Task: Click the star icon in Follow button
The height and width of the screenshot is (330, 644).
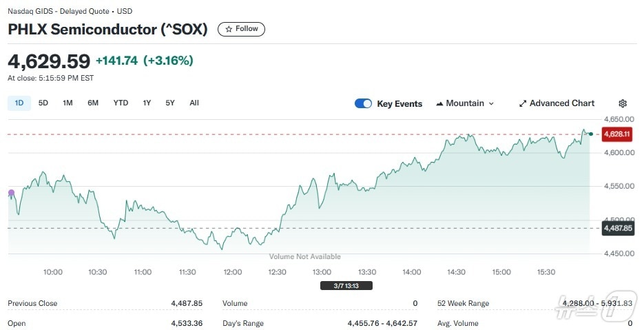Action: click(227, 29)
